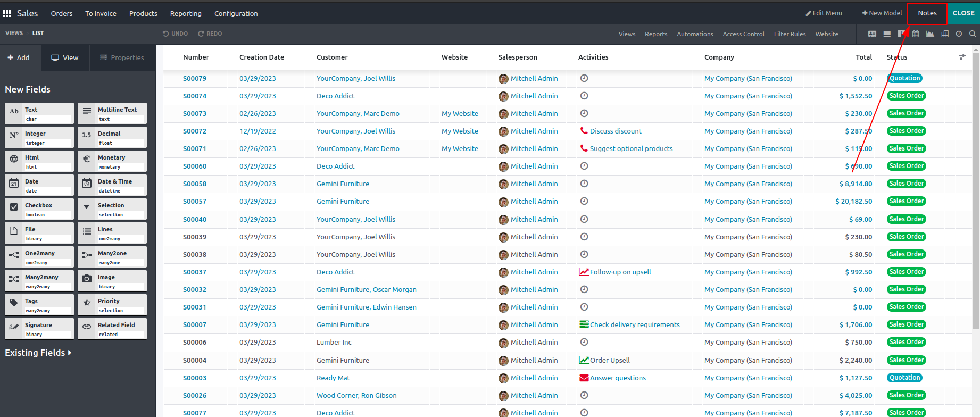Click the search view magnifier icon
Viewport: 980px width, 417px height.
tap(973, 34)
